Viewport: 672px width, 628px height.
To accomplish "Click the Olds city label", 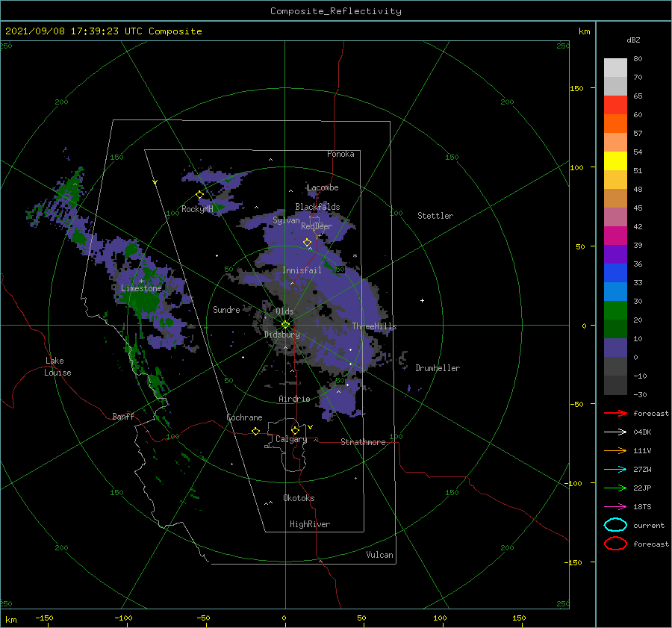I will (x=284, y=311).
